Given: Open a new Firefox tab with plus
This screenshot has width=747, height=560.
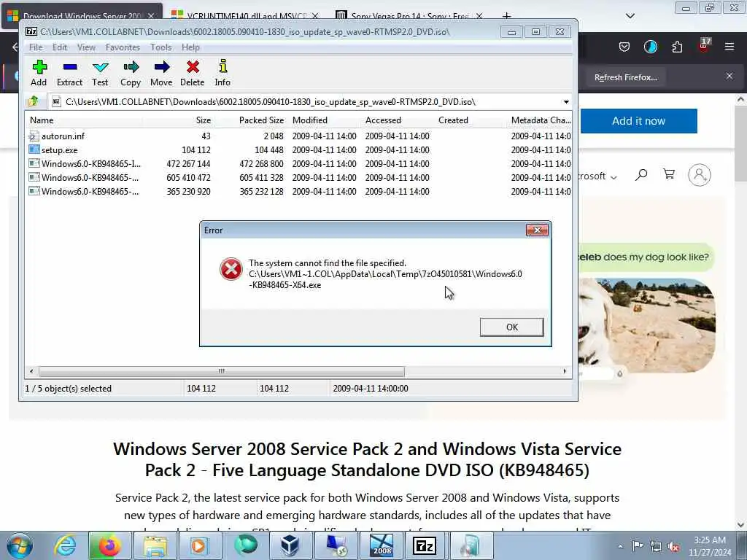Looking at the screenshot, I should [506, 16].
